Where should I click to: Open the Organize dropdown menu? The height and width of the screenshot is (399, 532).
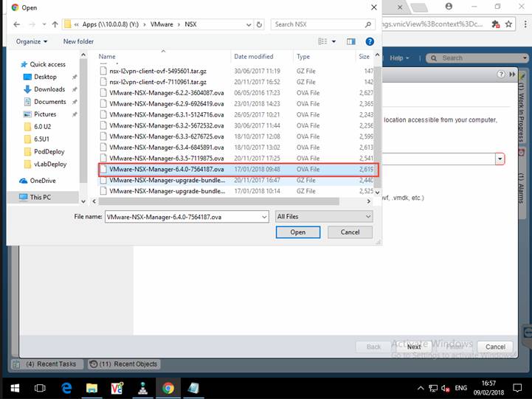click(32, 41)
